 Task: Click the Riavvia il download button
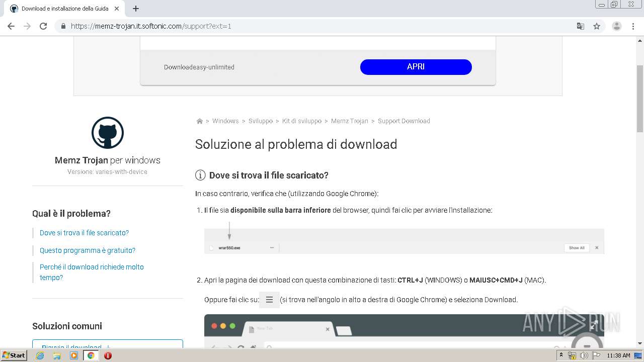click(x=108, y=344)
